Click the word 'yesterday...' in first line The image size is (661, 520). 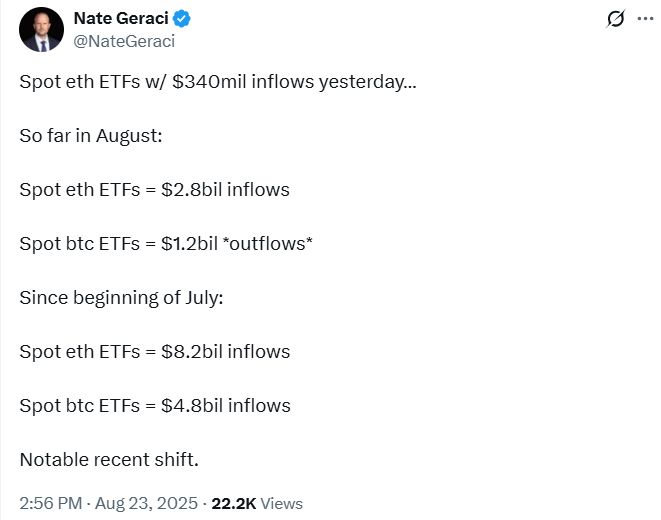(x=368, y=82)
